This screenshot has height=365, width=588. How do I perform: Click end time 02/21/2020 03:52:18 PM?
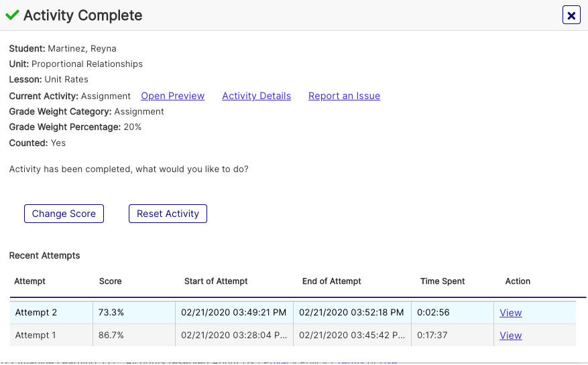point(351,313)
